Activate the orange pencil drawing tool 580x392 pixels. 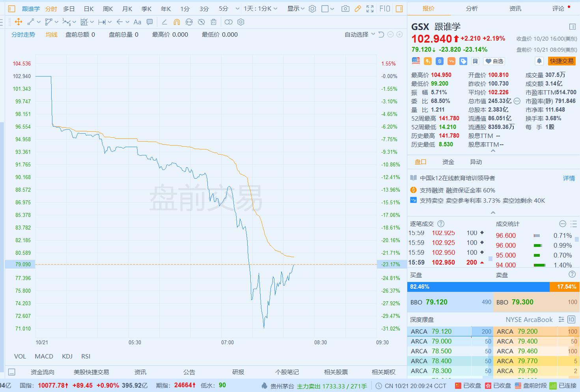point(358,9)
